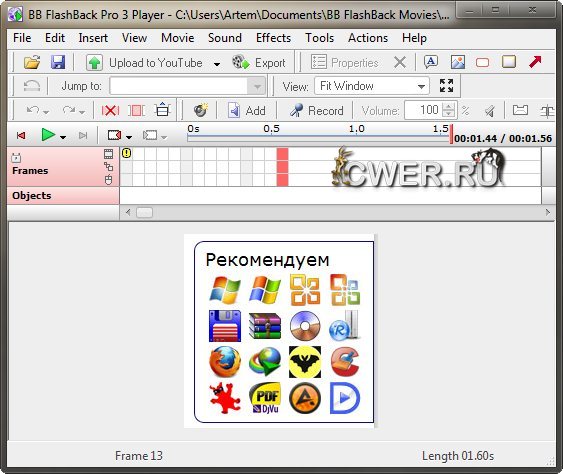The height and width of the screenshot is (474, 563).
Task: Click the small calendar icon above Frames label
Action: point(16,158)
